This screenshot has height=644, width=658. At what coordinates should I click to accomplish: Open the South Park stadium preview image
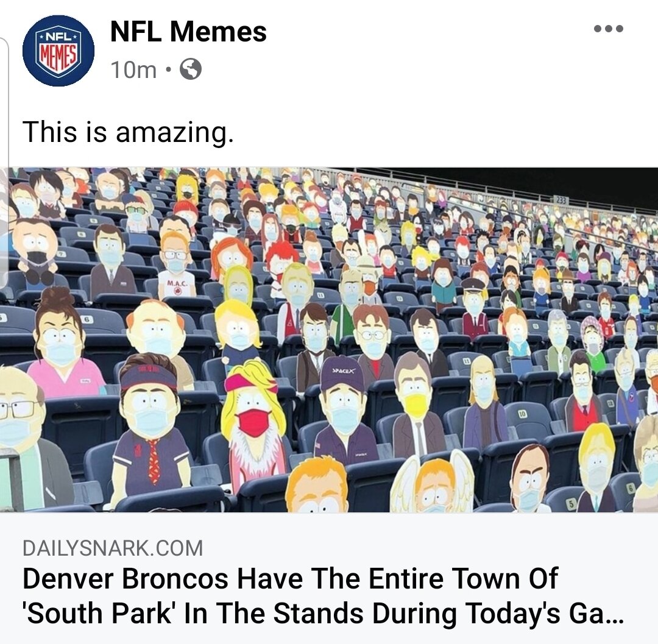329,340
